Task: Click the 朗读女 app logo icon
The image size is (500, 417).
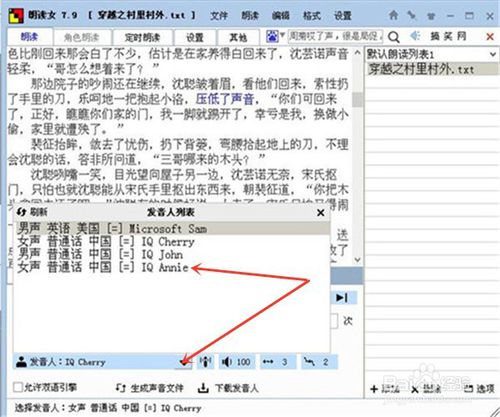Action: click(16, 15)
